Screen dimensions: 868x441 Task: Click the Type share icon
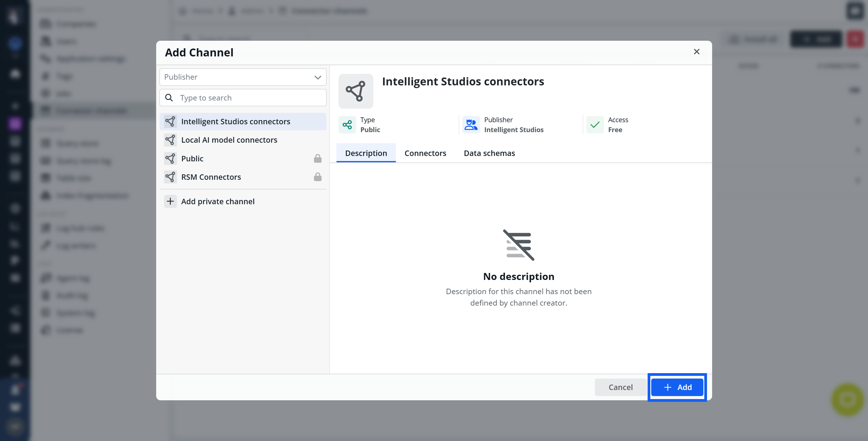pyautogui.click(x=347, y=125)
